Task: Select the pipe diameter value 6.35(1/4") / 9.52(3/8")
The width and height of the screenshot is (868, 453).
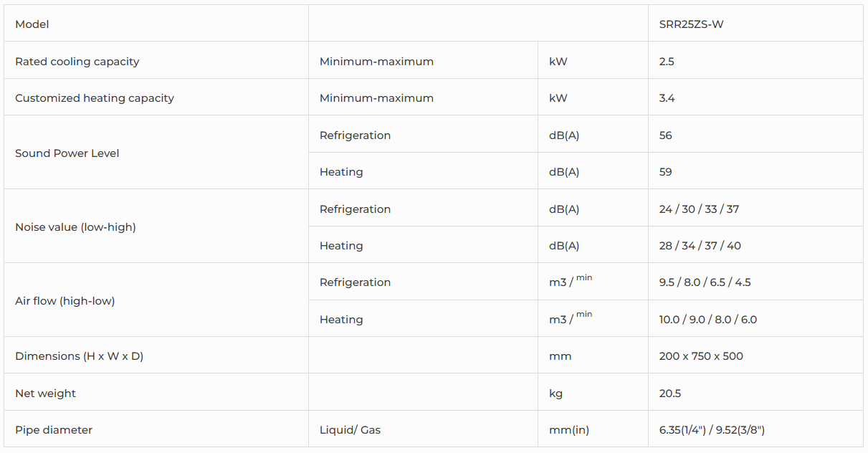Action: [712, 430]
